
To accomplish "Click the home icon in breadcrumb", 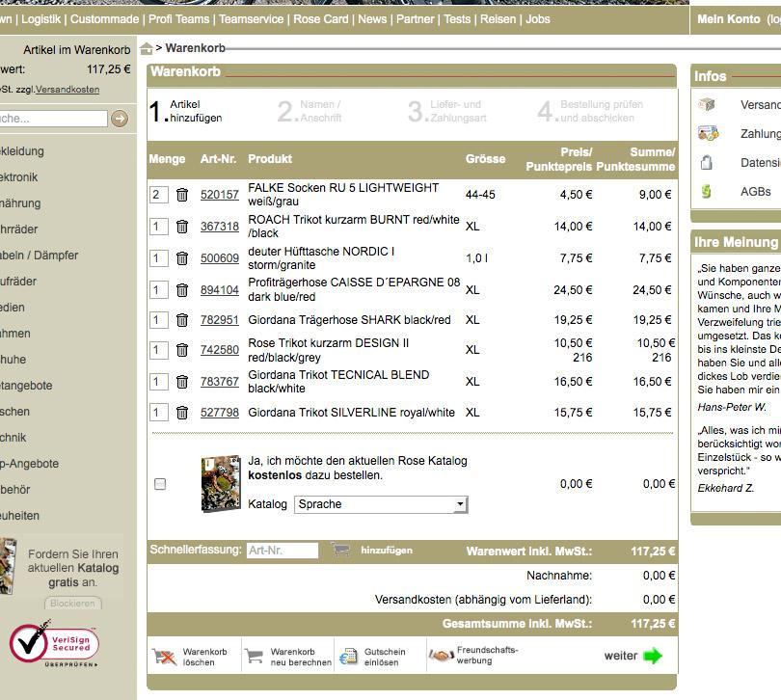I will point(146,49).
